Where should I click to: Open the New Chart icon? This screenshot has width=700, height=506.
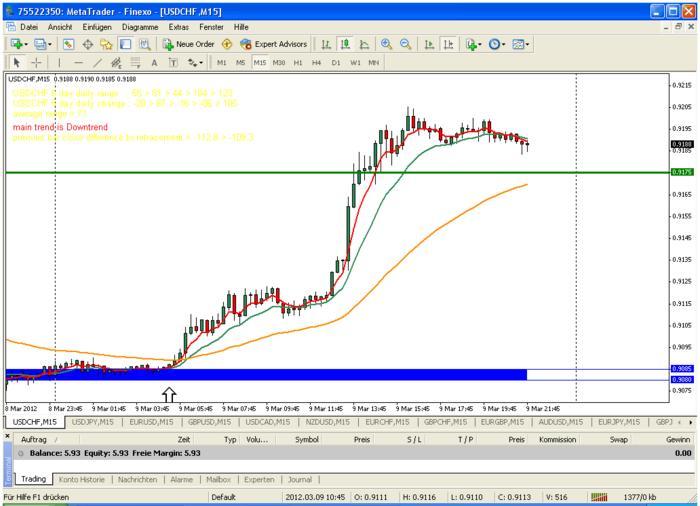pos(17,44)
